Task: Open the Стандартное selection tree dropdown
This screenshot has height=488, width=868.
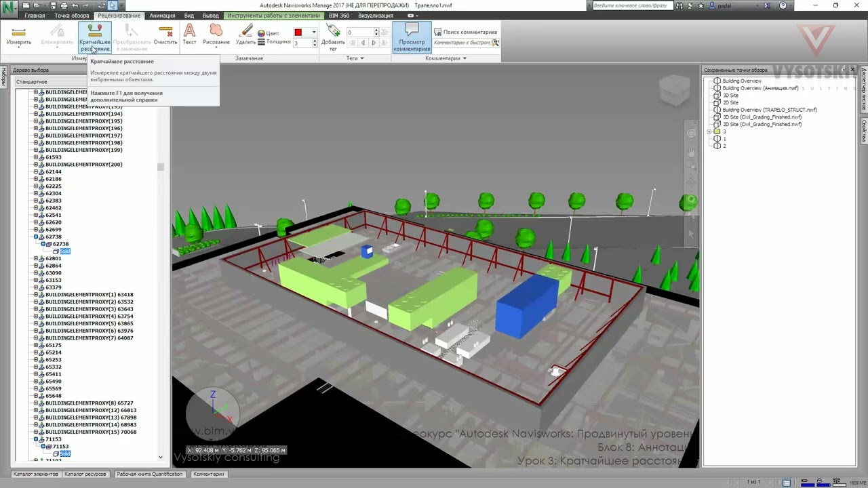Action: [89, 82]
